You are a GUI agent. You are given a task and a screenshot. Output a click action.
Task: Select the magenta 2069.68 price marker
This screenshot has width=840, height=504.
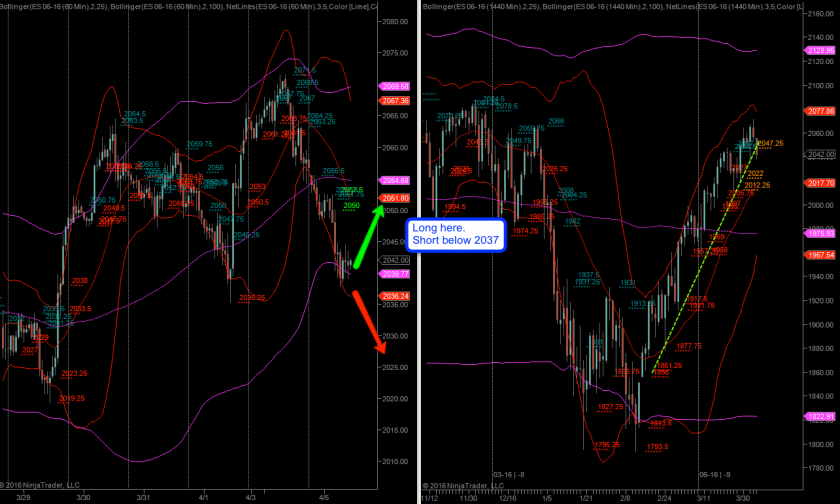point(395,86)
